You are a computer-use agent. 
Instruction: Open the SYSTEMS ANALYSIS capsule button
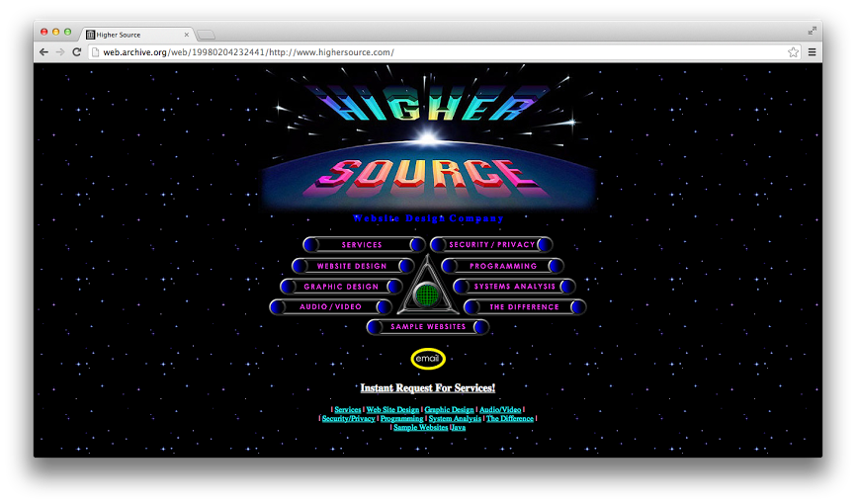(x=514, y=287)
